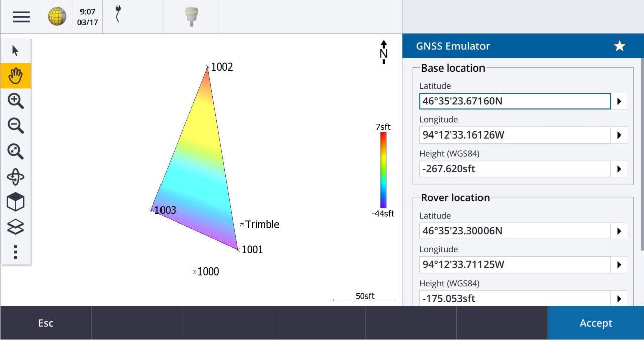Screen dimensions: 644x340
Task: Activate the orbit rotate tool
Action: [15, 176]
